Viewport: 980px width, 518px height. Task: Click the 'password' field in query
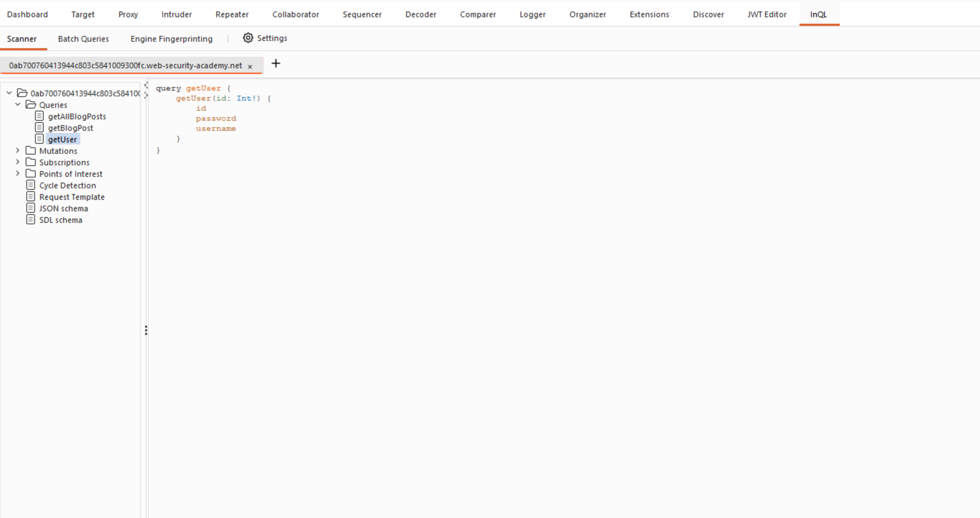coord(216,118)
